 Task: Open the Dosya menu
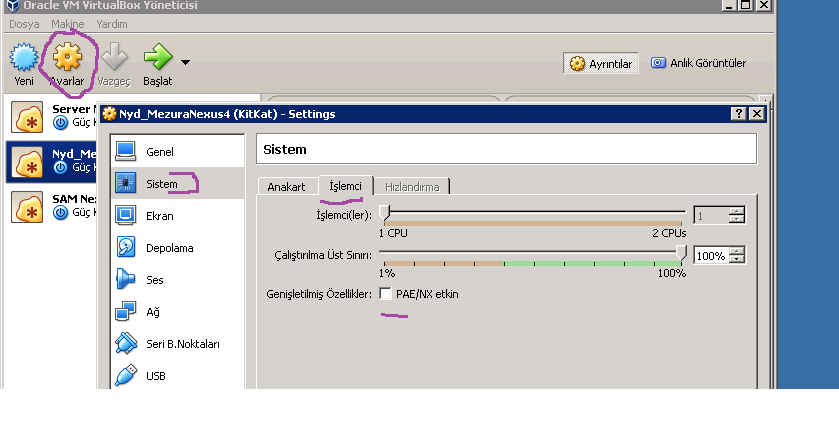24,24
